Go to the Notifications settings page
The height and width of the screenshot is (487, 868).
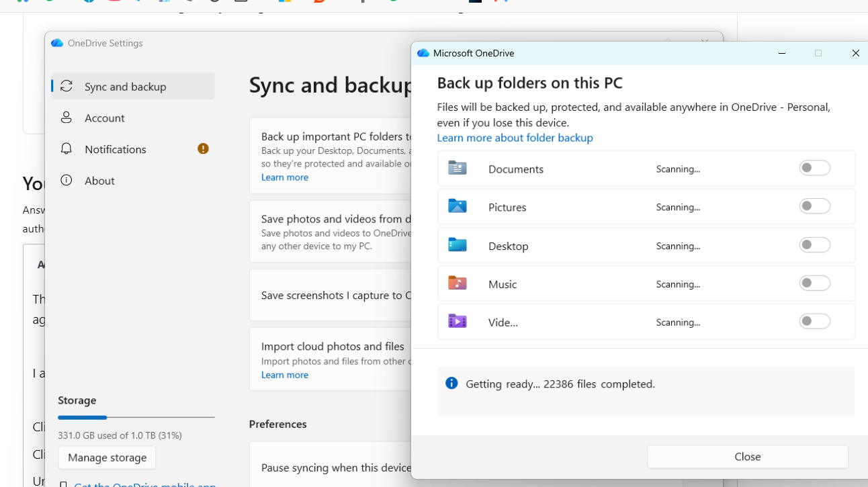133,149
